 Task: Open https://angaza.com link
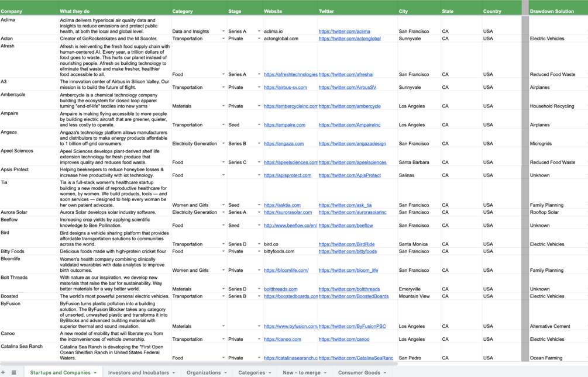284,144
